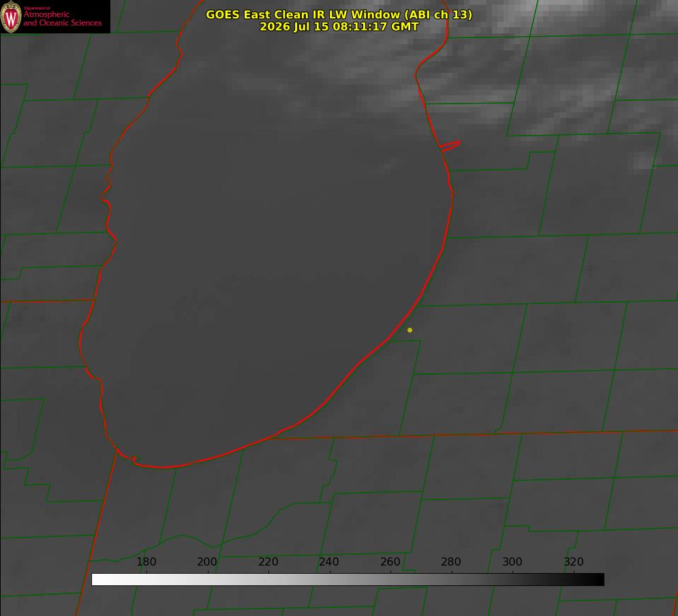Click the 200 colorbar tick label
Viewport: 678px width, 616px height.
tap(207, 561)
